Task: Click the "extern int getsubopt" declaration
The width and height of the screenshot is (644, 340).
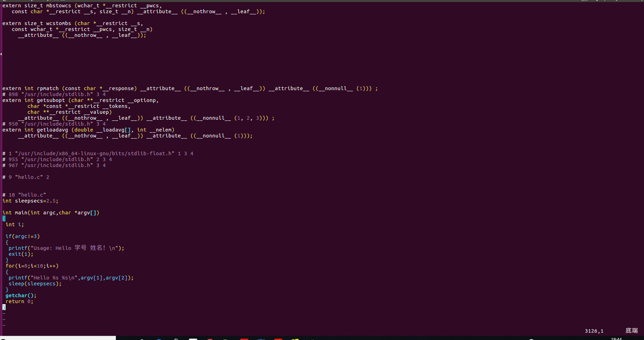Action: 80,100
